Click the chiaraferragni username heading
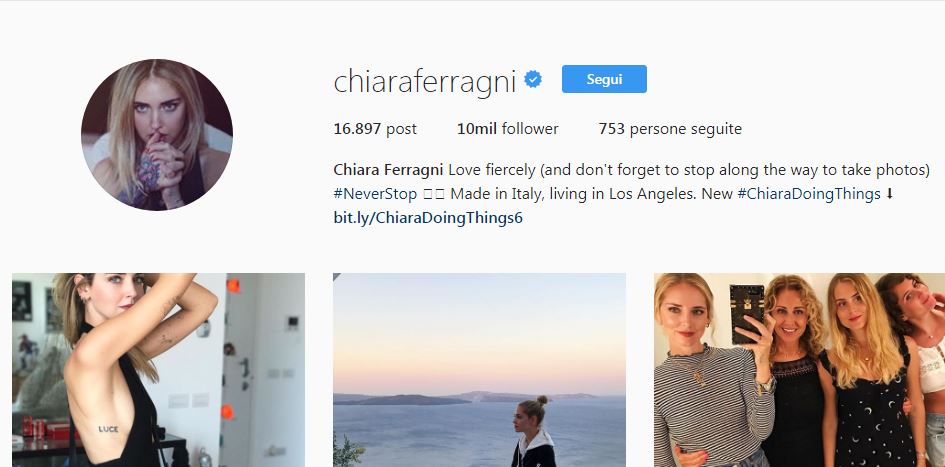The width and height of the screenshot is (945, 467). [x=425, y=81]
